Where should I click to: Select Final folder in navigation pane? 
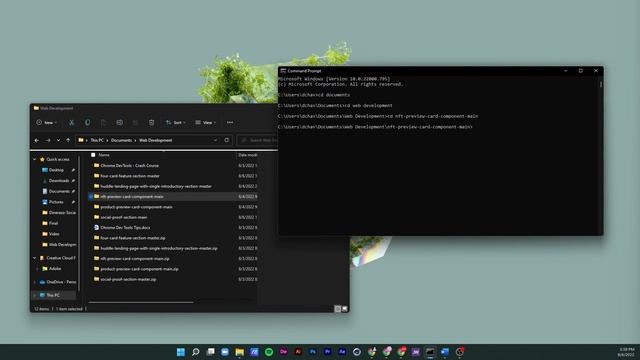(x=53, y=223)
